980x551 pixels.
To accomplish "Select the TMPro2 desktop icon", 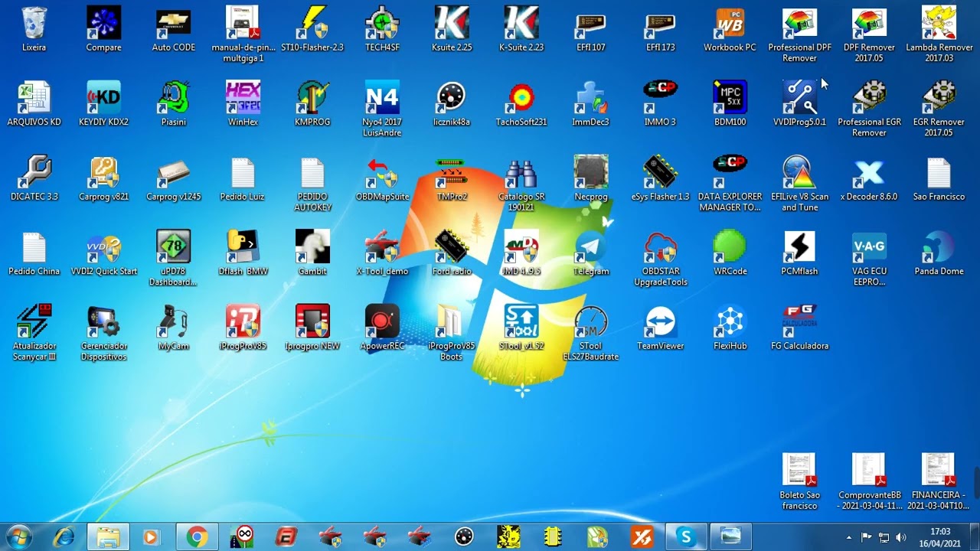I will pyautogui.click(x=452, y=172).
